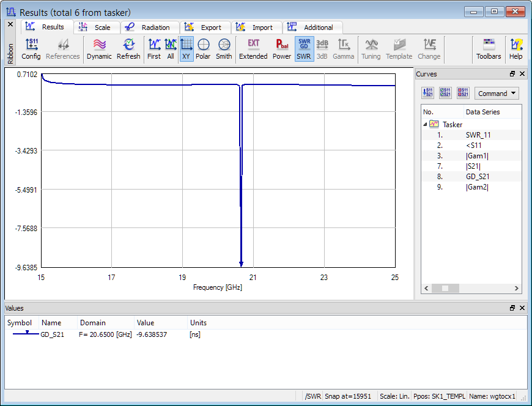The height and width of the screenshot is (406, 532).
Task: Switch to Smith chart display
Action: pos(224,49)
